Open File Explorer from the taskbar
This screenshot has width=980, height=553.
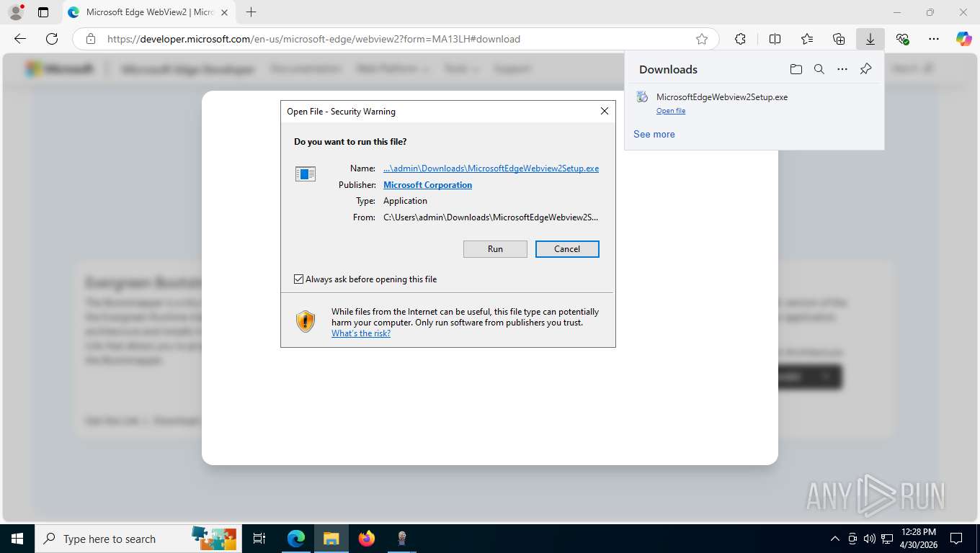pyautogui.click(x=331, y=539)
